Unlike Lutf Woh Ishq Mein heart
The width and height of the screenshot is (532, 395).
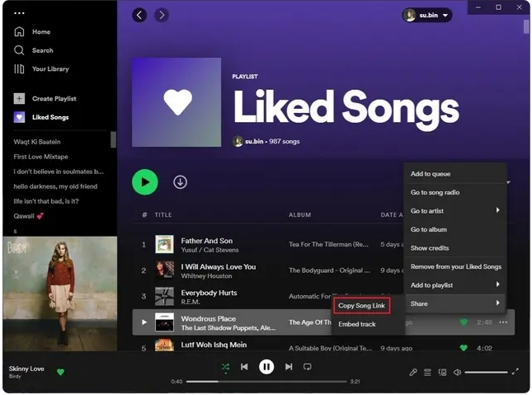click(464, 348)
